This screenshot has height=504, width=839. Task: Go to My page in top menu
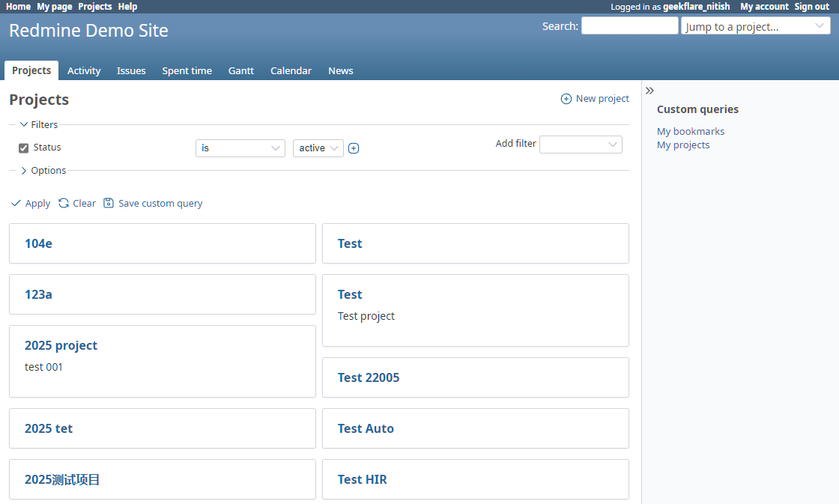coord(55,7)
